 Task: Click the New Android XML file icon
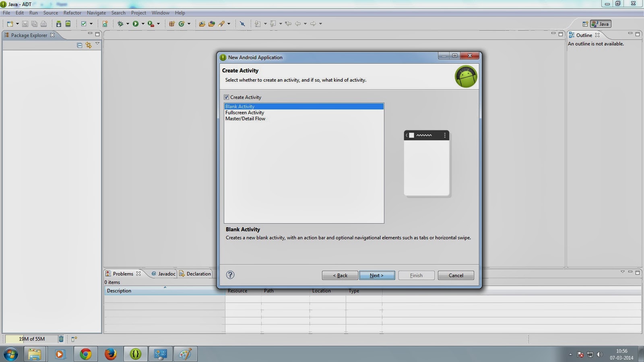pyautogui.click(x=105, y=24)
